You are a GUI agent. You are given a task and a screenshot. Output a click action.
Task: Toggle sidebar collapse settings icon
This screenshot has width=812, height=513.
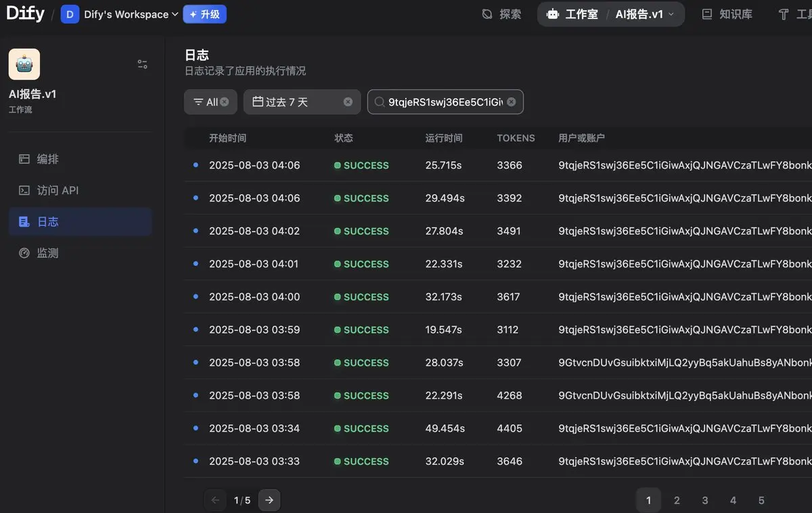pos(142,64)
